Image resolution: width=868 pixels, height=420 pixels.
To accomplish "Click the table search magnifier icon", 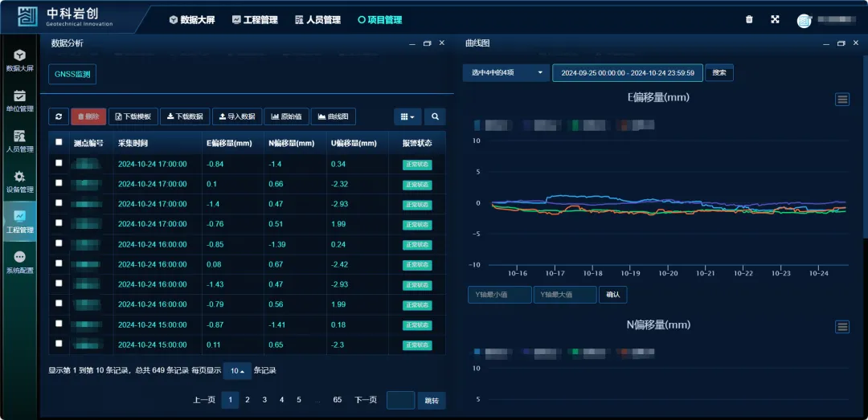I will [435, 116].
